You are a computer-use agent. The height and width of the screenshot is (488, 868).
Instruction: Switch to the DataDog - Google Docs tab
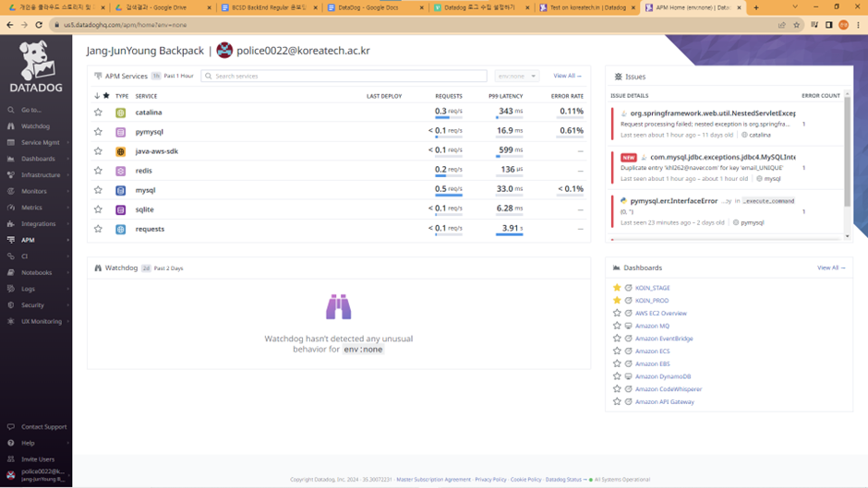coord(374,7)
